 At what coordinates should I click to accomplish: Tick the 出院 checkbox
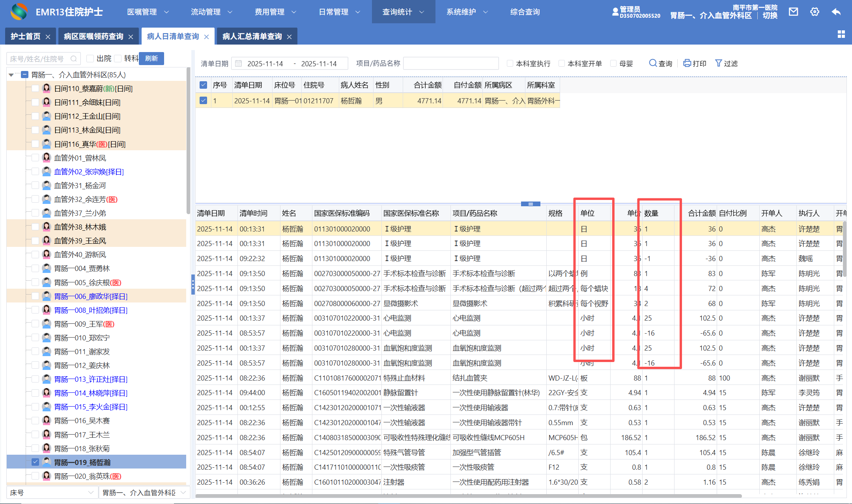click(90, 58)
